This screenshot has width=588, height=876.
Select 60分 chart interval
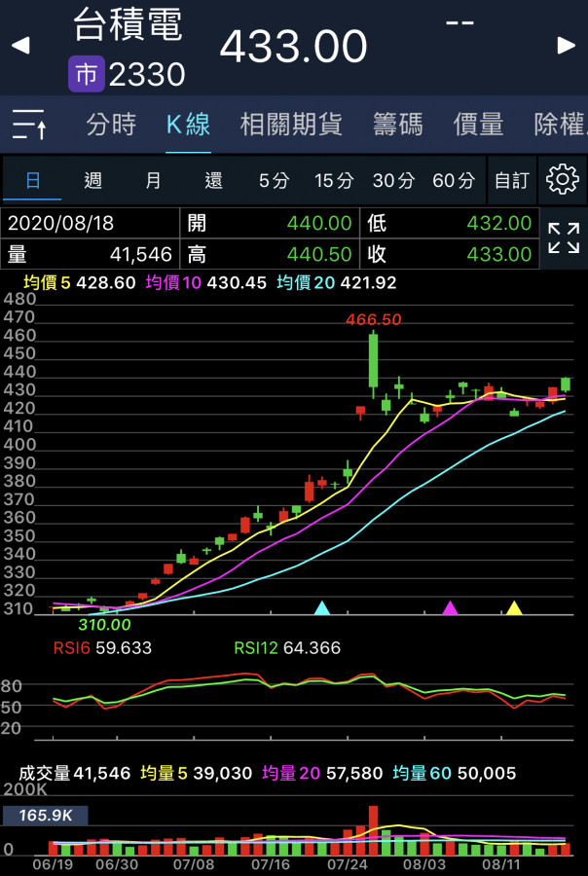[454, 180]
